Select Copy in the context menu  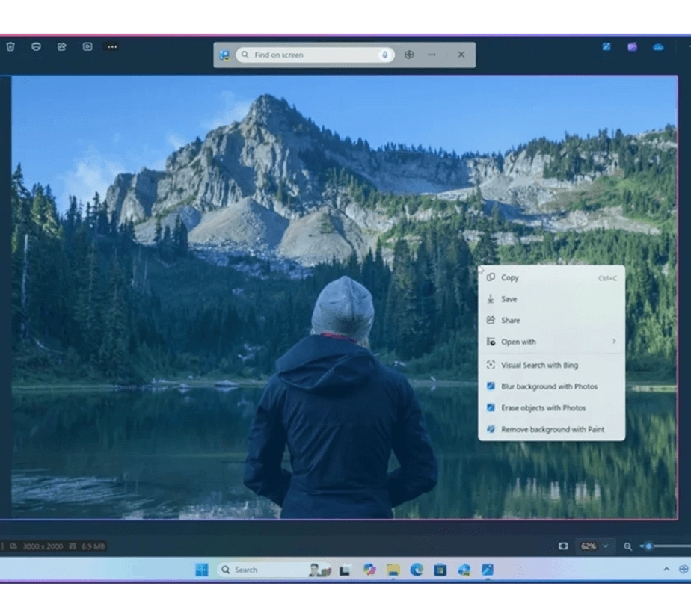point(551,277)
